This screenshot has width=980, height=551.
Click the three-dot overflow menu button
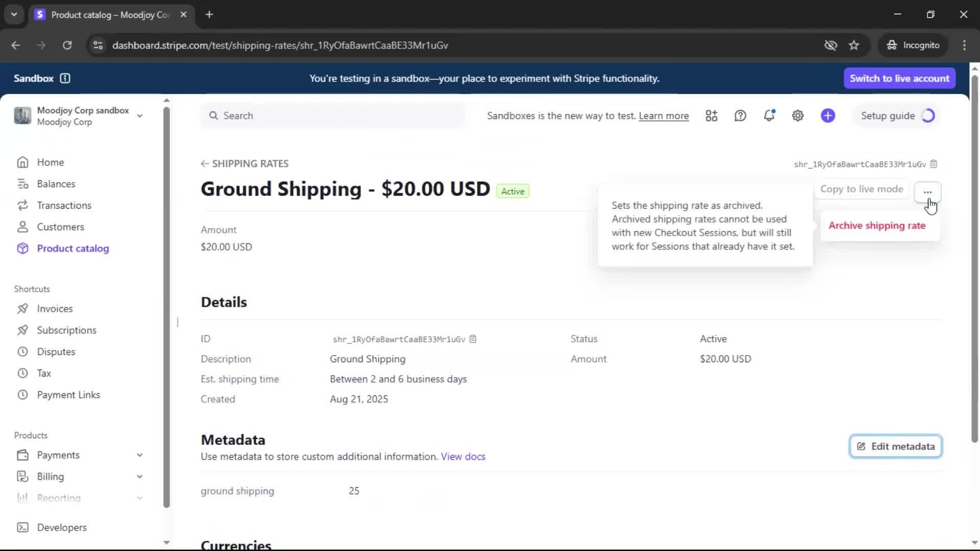[x=927, y=192]
